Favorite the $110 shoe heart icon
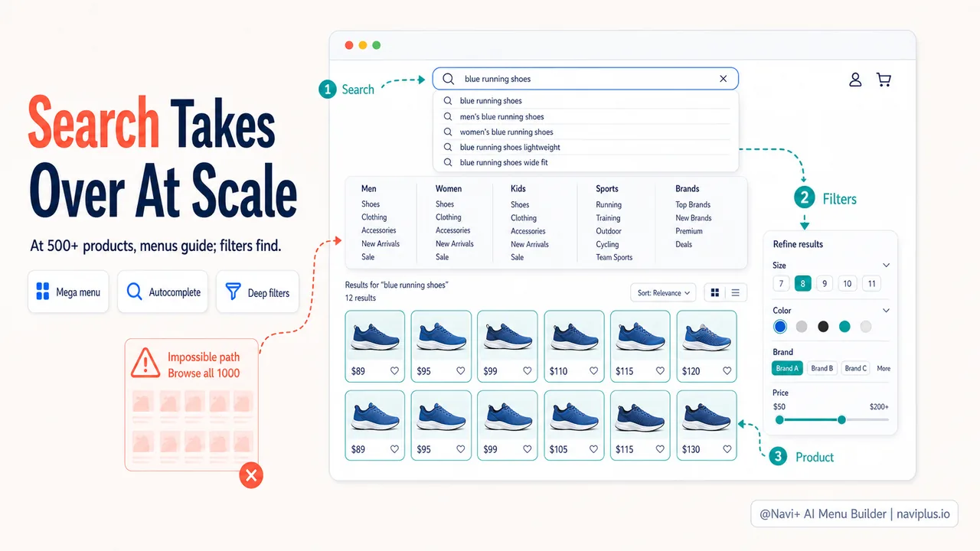This screenshot has width=980, height=551. (593, 371)
